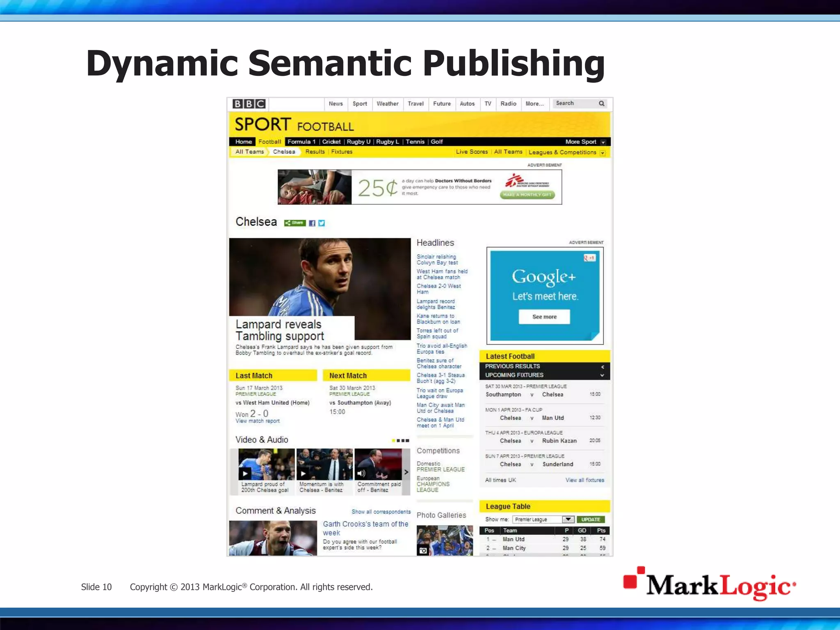Open TV in top navigation
Image resolution: width=840 pixels, height=630 pixels.
[488, 104]
